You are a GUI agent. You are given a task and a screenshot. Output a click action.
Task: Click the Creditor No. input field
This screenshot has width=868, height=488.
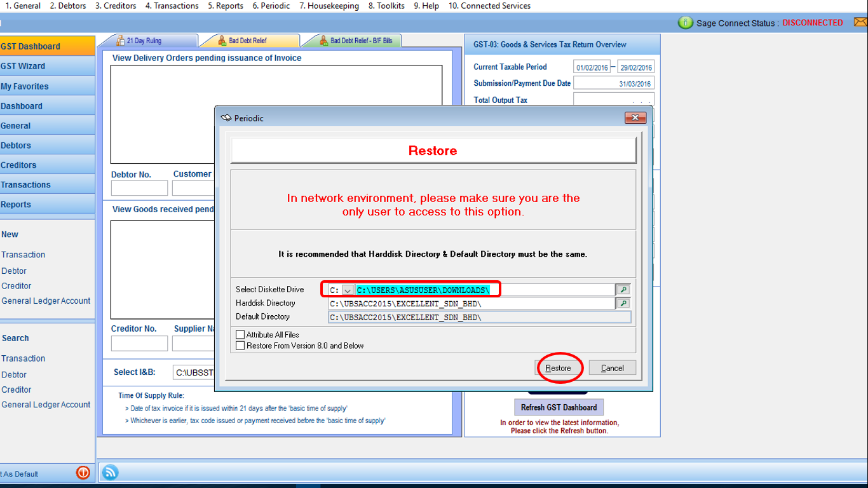(x=139, y=343)
